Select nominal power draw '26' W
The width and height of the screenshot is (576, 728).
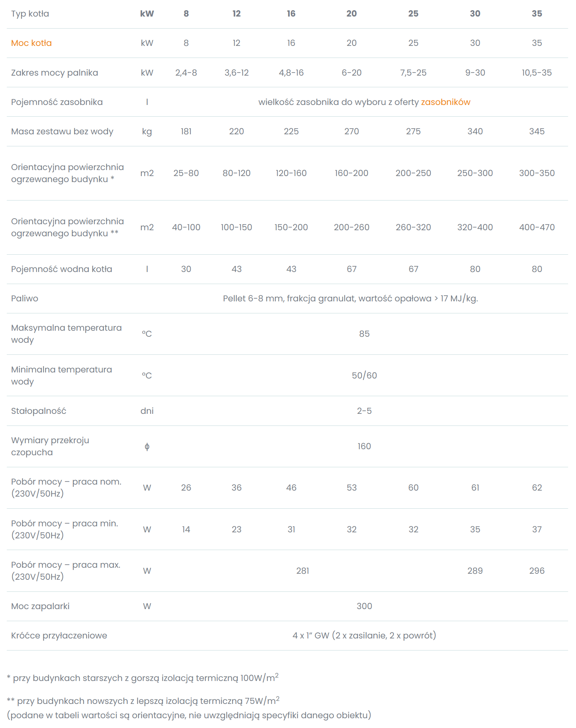click(x=186, y=488)
